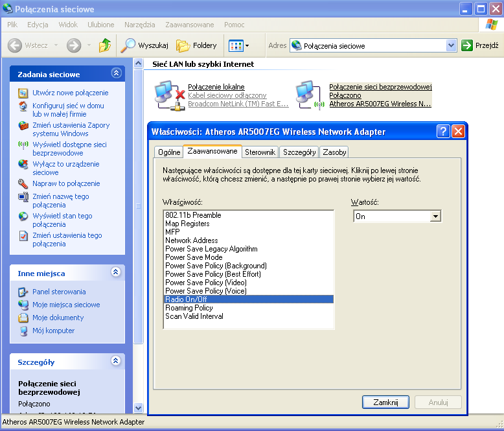Click Wyłącz to urządzenie sieciowe icon
This screenshot has width=504, height=431.
[23, 165]
